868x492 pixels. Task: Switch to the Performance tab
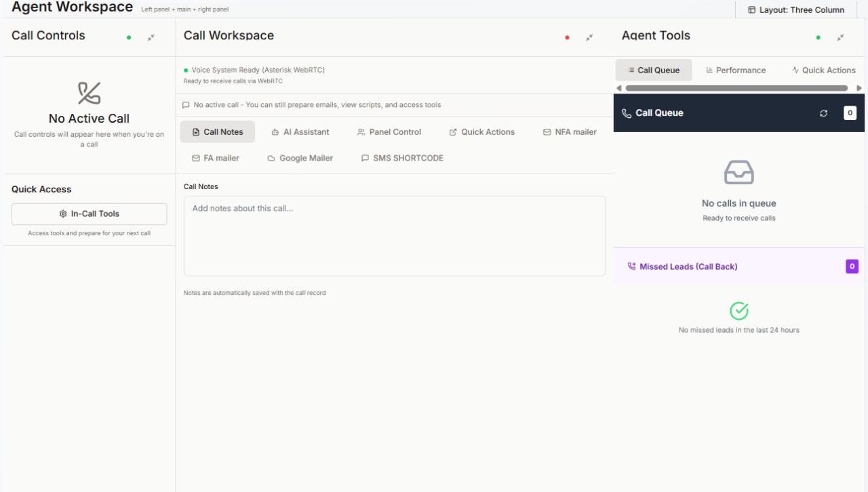pyautogui.click(x=736, y=70)
